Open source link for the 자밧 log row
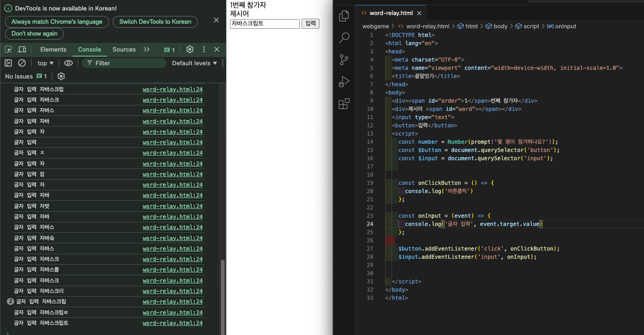Viewport: 644px width, 335px height. tap(173, 206)
